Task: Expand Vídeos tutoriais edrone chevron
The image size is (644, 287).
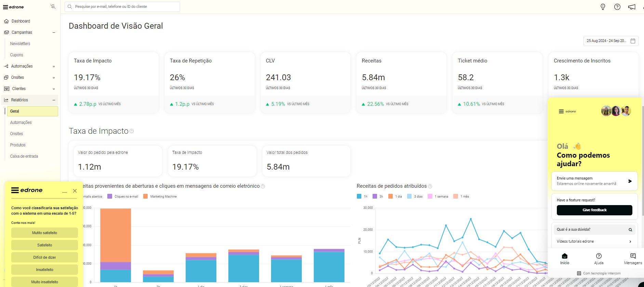Action: coord(630,242)
